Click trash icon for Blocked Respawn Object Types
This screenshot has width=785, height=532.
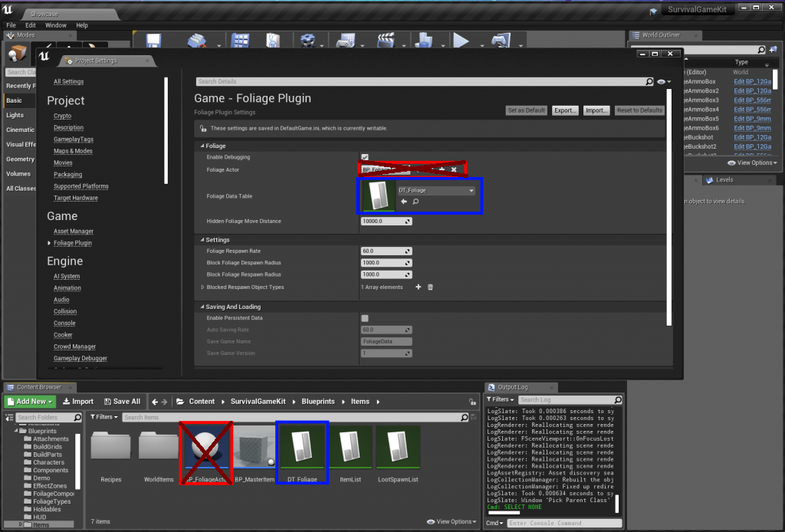click(430, 287)
